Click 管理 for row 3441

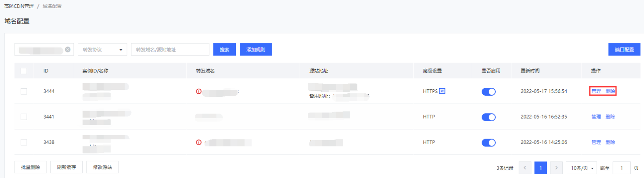pos(596,117)
